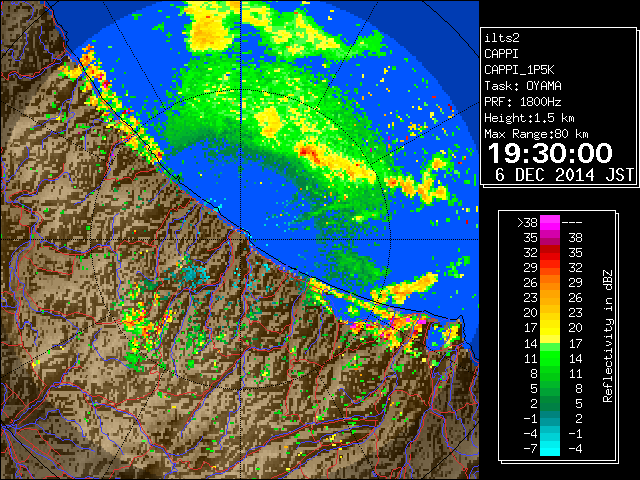Pick the cyan swatch beside "-7"
This screenshot has width=640, height=480.
coord(550,448)
